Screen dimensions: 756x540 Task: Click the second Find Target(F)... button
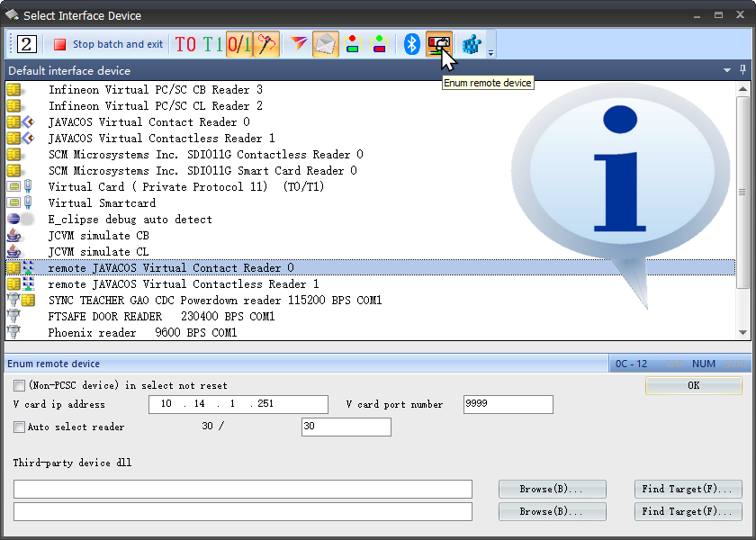pos(688,511)
